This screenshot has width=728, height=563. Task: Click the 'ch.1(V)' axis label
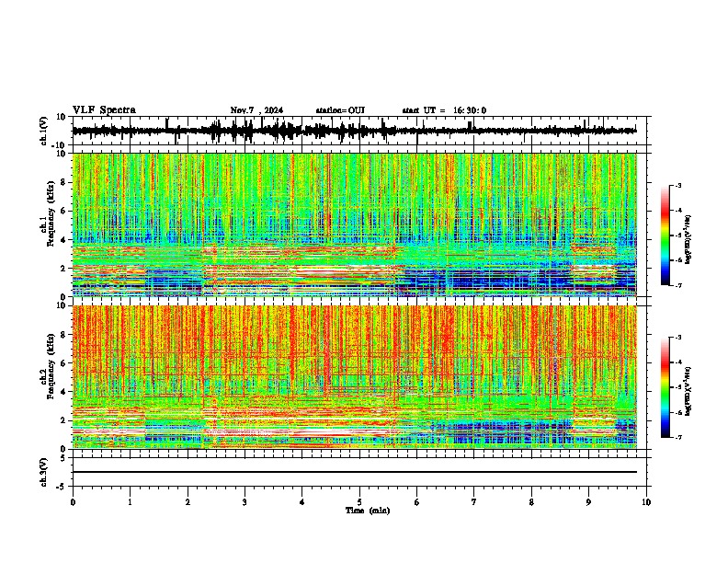[44, 131]
